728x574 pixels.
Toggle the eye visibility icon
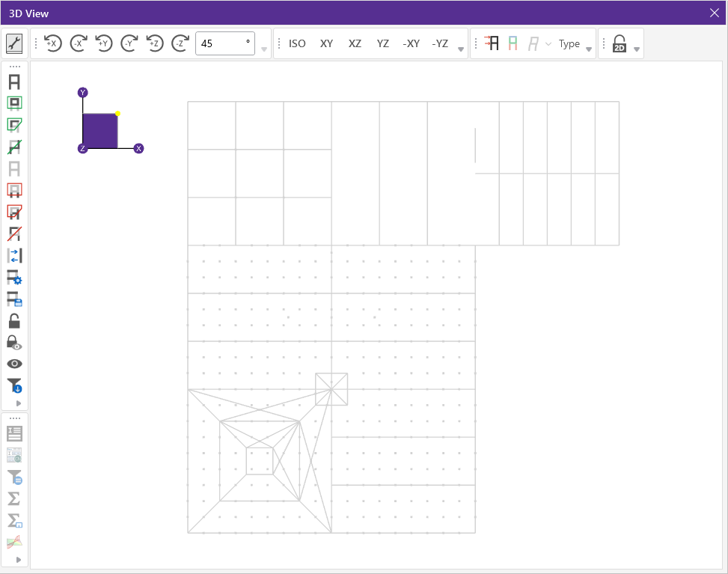tap(14, 364)
